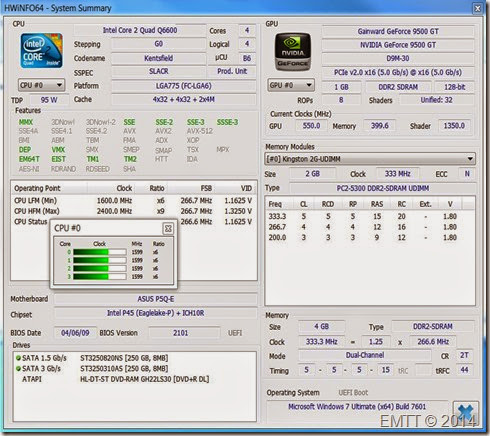Click the LGA775 (FC-LGA6) platform field

(184, 86)
